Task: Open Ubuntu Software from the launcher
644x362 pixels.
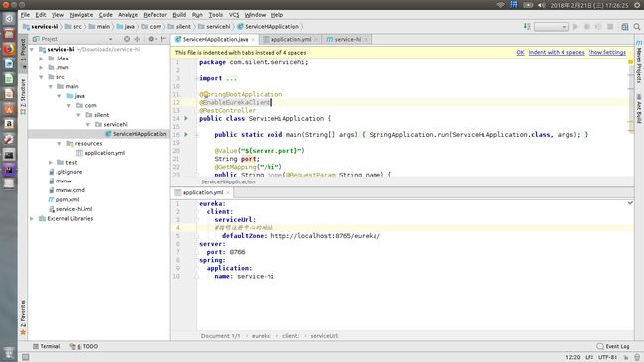Action: point(9,109)
